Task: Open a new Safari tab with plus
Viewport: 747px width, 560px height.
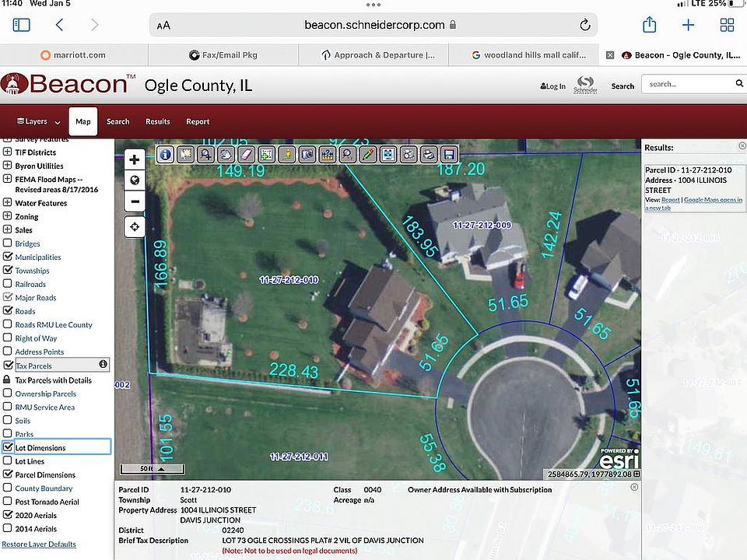Action: point(688,25)
